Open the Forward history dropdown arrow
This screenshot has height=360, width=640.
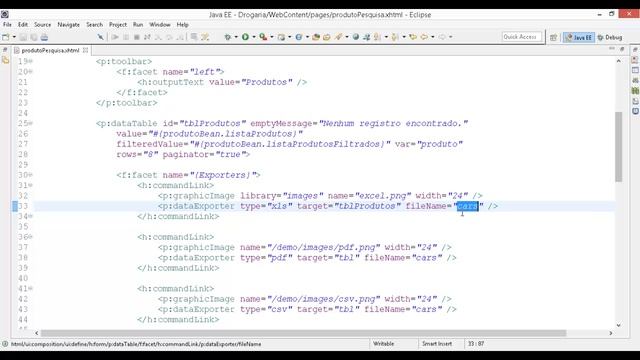pos(451,37)
